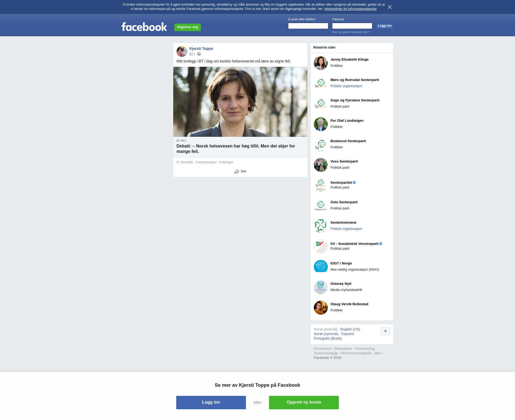Open Annonsevalg footer link

point(326,353)
